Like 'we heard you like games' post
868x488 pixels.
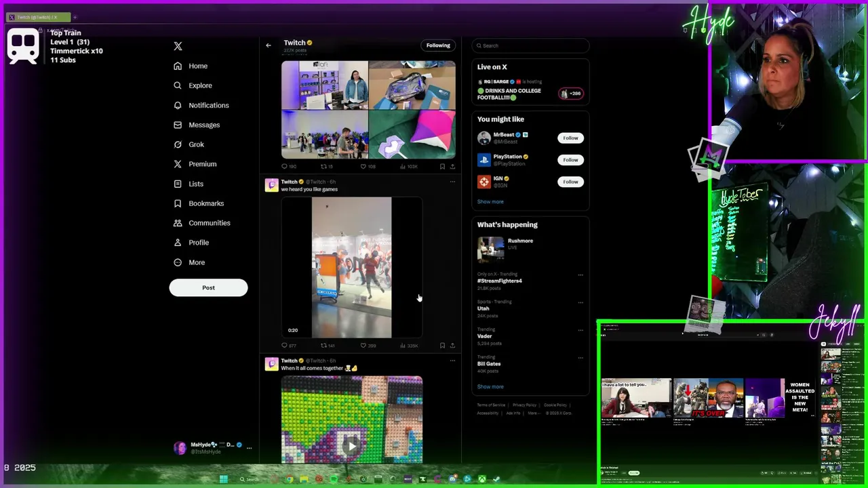click(x=368, y=346)
